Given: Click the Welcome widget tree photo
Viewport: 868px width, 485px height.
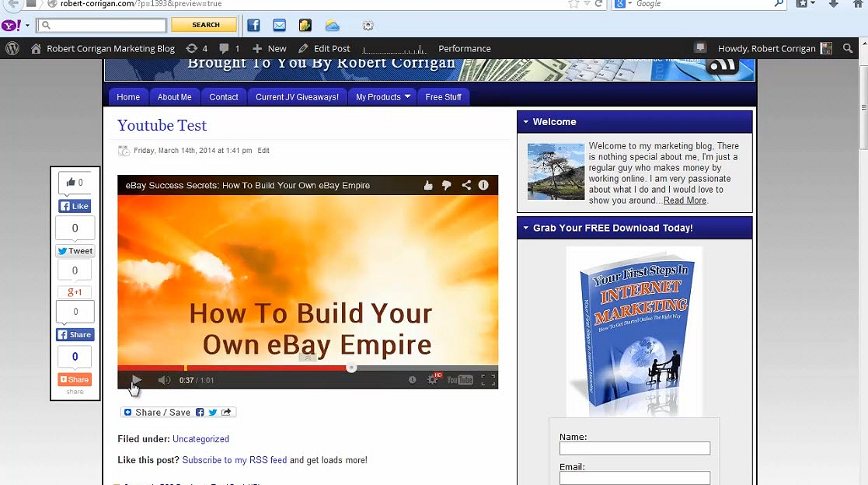Looking at the screenshot, I should [x=556, y=172].
